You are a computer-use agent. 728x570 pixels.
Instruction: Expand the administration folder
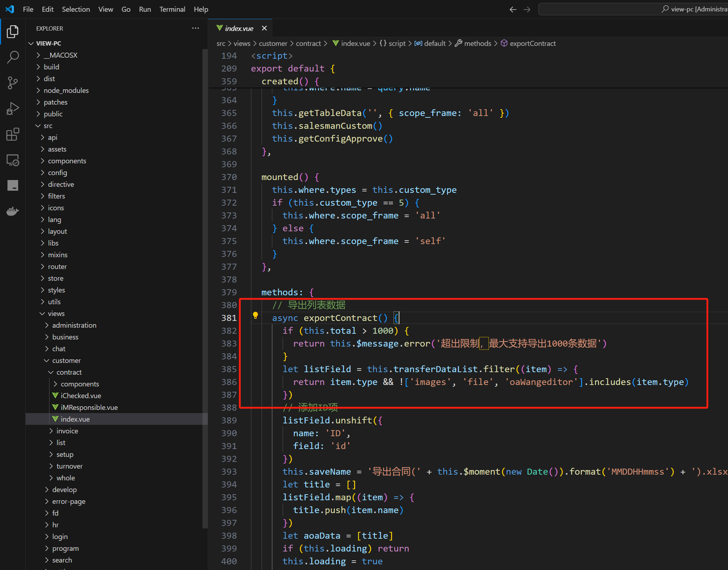tap(117, 325)
